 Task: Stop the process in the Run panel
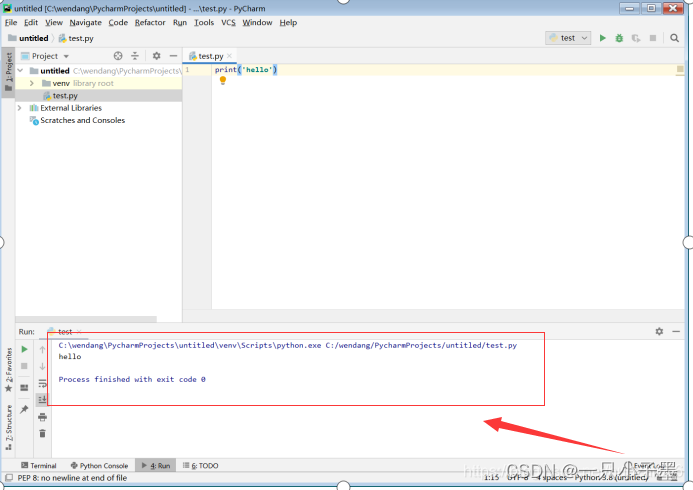[24, 366]
